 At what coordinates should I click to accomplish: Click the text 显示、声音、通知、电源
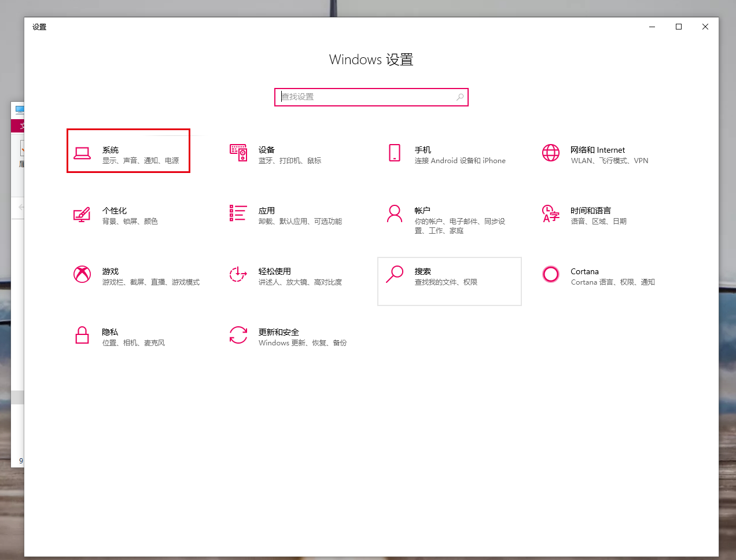point(141,161)
